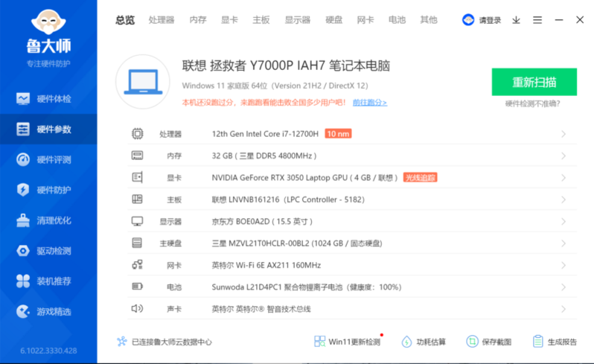
Task: Click the Win11更新检测 icon
Action: point(320,342)
